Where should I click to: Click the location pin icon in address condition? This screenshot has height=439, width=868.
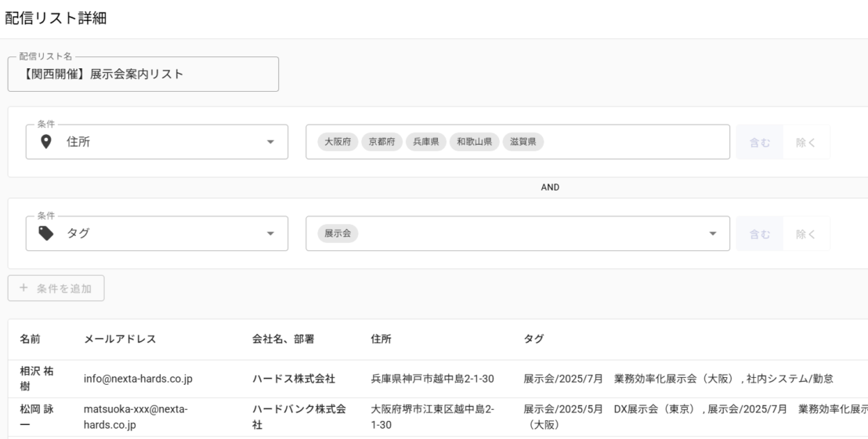(46, 142)
